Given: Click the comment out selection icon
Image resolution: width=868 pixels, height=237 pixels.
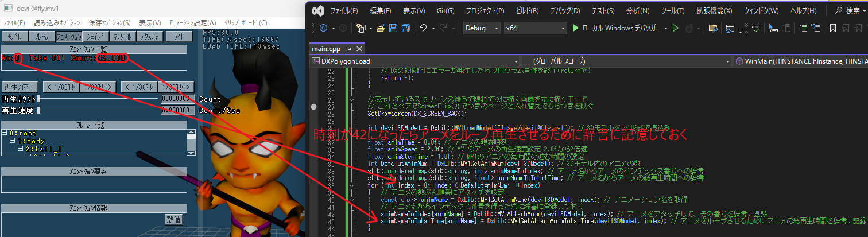Looking at the screenshot, I should tap(803, 28).
